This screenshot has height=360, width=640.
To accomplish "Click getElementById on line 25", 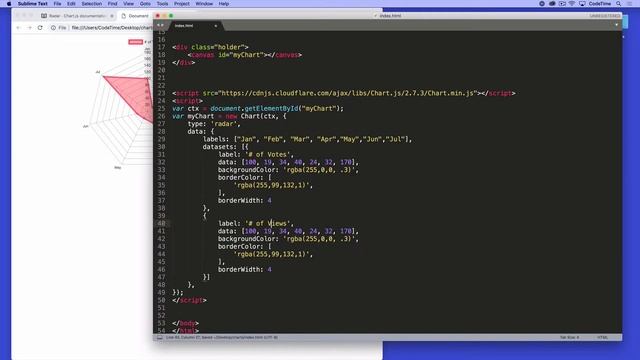I will pos(271,108).
